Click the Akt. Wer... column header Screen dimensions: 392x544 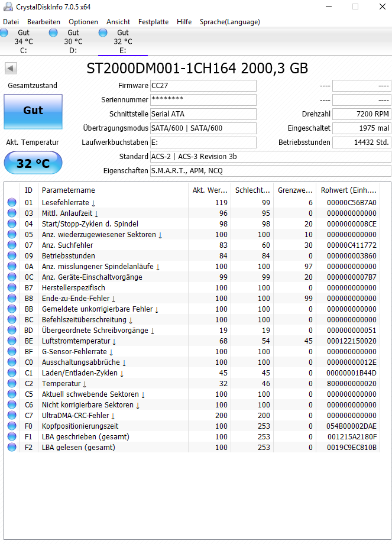coord(209,190)
